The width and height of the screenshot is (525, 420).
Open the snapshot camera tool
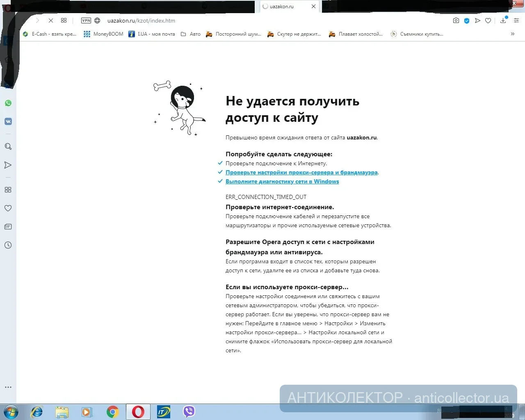tap(456, 21)
